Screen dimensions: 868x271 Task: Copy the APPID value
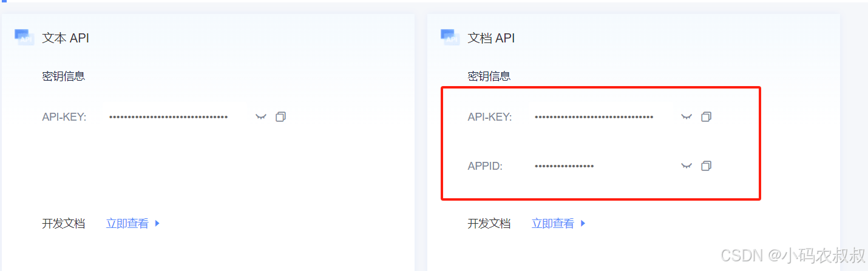click(706, 166)
